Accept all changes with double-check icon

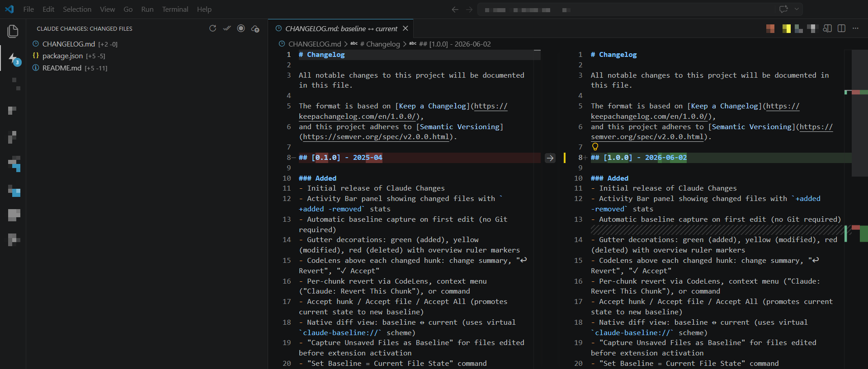227,28
